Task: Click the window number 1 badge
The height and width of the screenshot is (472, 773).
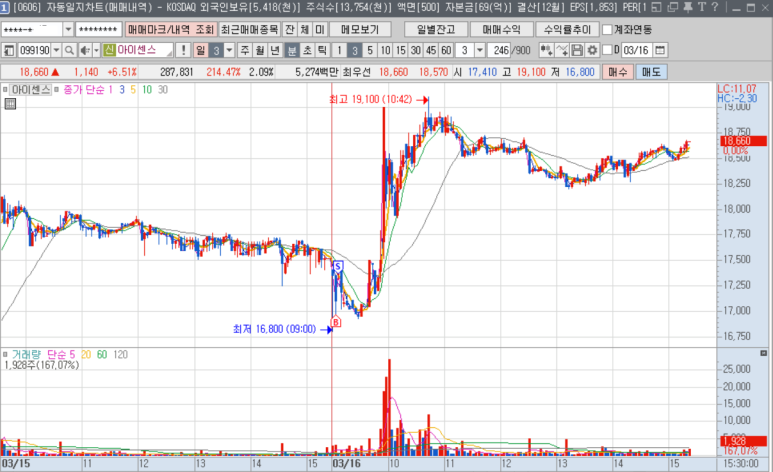Action: [x=4, y=7]
